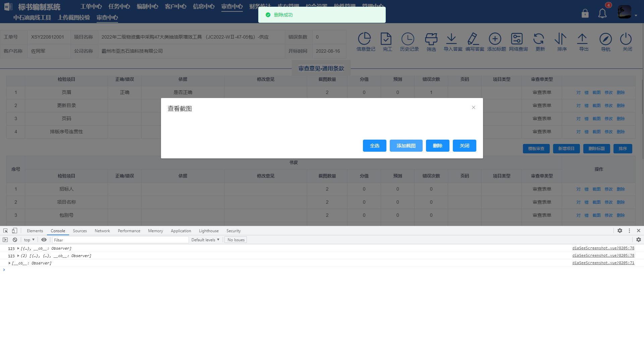
Task: Open 历史记录 clock icon
Action: click(x=408, y=39)
